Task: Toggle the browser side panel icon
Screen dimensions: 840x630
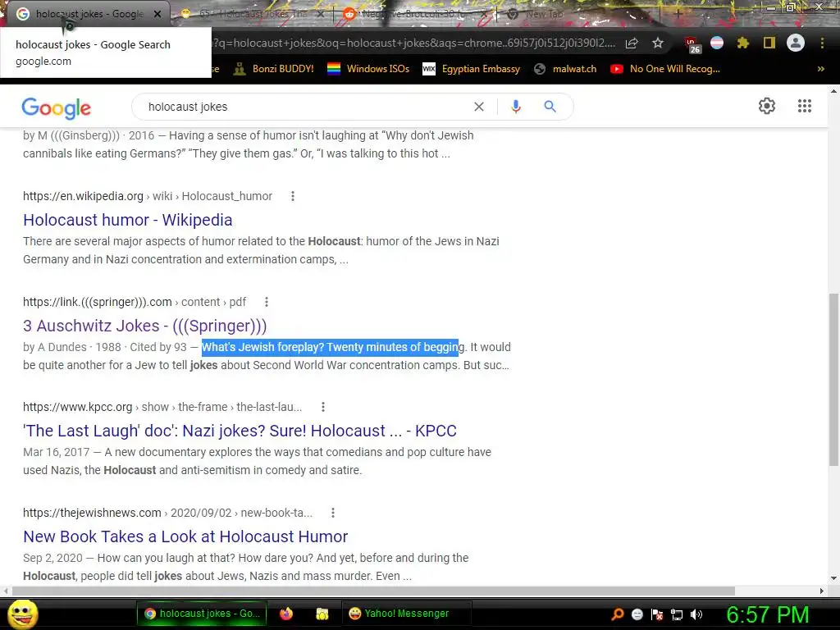Action: tap(769, 43)
